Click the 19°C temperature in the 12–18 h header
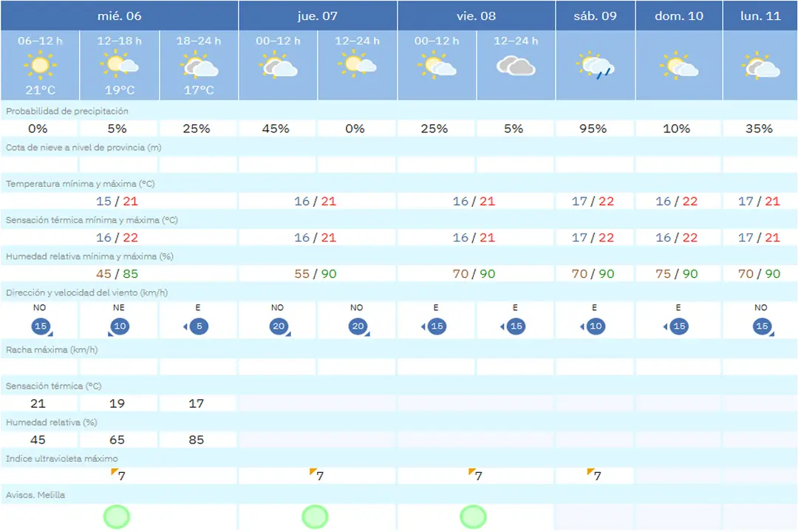The width and height of the screenshot is (798, 532). [120, 90]
